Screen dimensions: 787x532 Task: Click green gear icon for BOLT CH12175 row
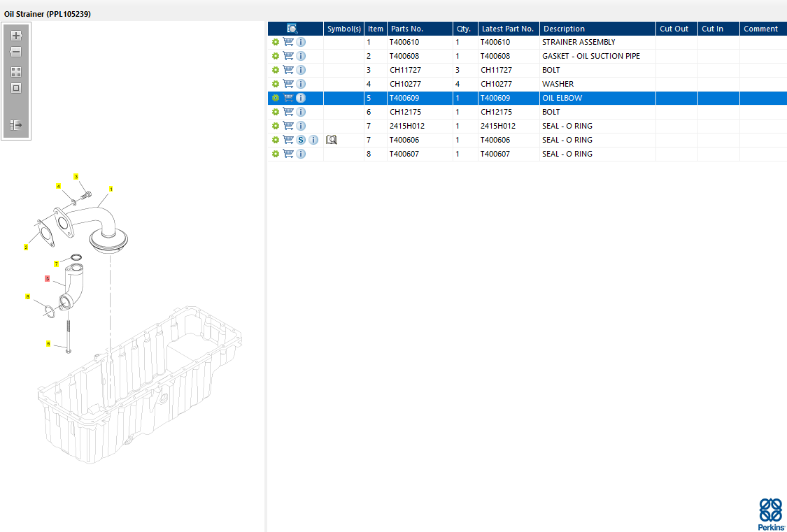pyautogui.click(x=276, y=113)
